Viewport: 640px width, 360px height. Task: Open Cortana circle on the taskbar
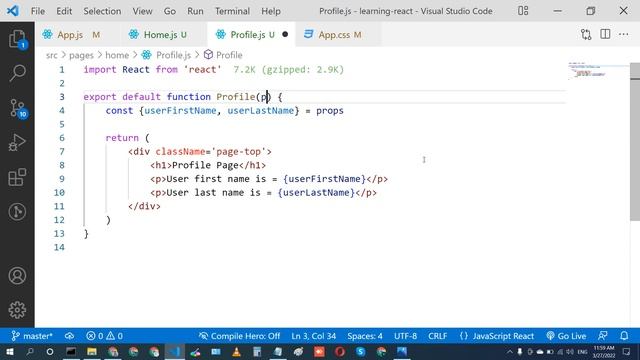click(x=50, y=351)
